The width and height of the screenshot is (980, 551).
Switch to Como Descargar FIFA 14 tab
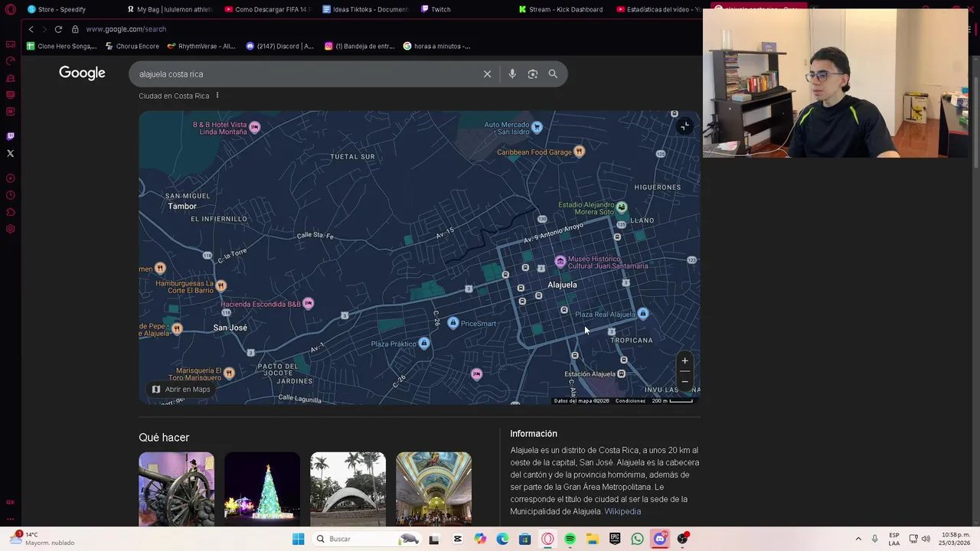click(x=268, y=9)
